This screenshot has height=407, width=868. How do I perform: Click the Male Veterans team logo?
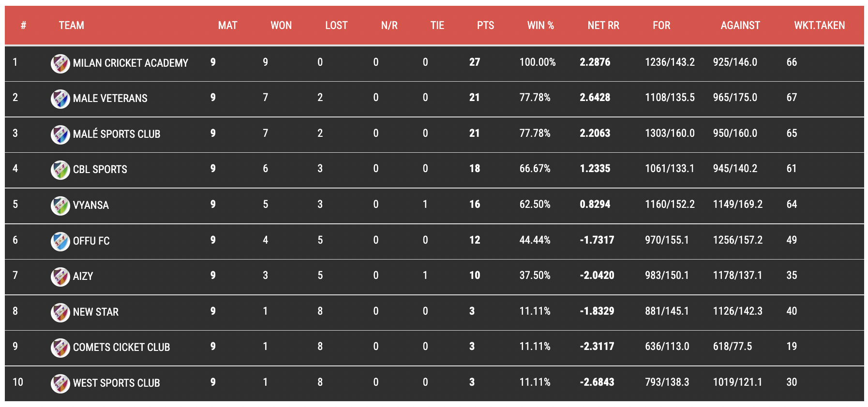60,99
